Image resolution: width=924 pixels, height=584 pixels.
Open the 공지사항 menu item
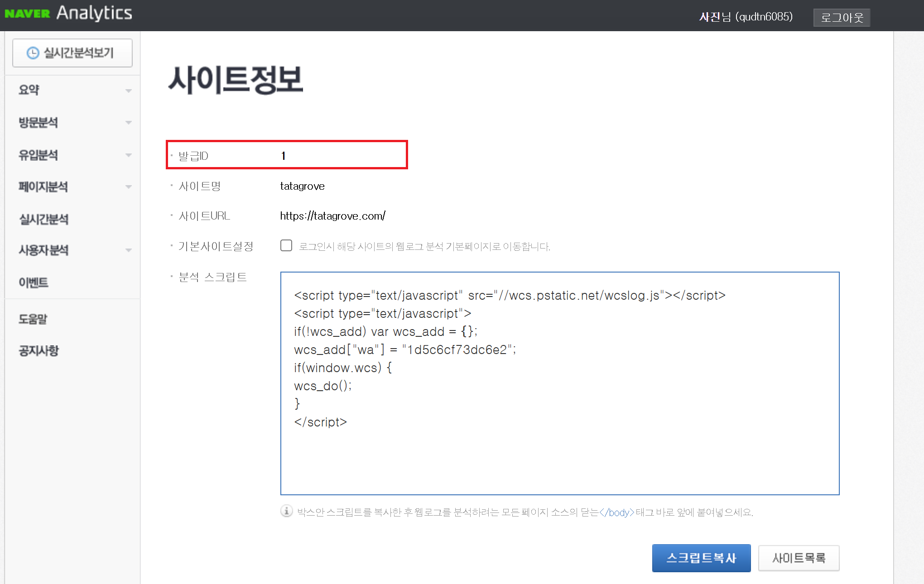38,350
